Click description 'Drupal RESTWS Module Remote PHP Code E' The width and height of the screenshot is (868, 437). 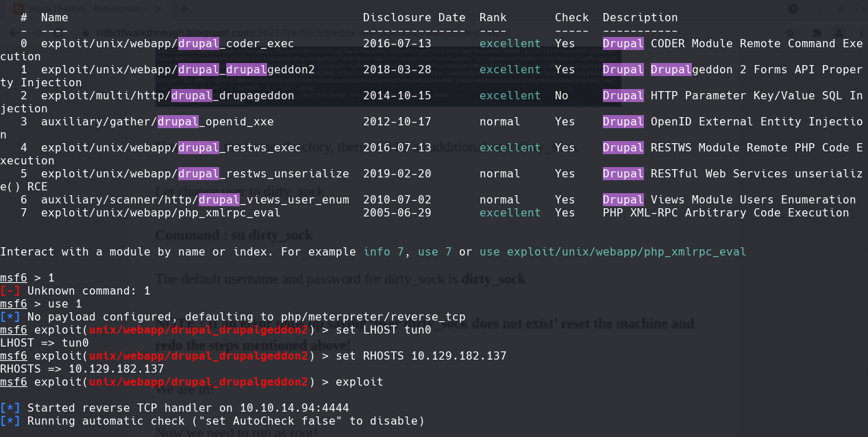tap(733, 148)
